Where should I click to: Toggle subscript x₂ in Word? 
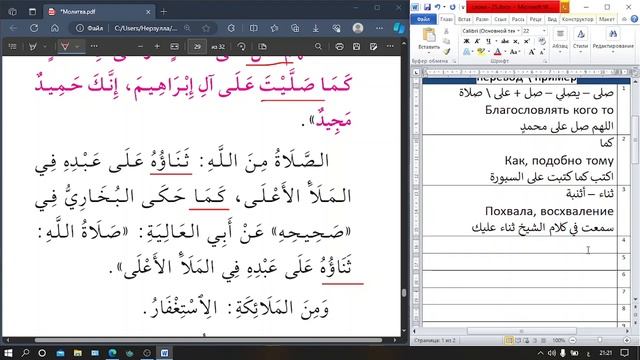click(x=516, y=41)
